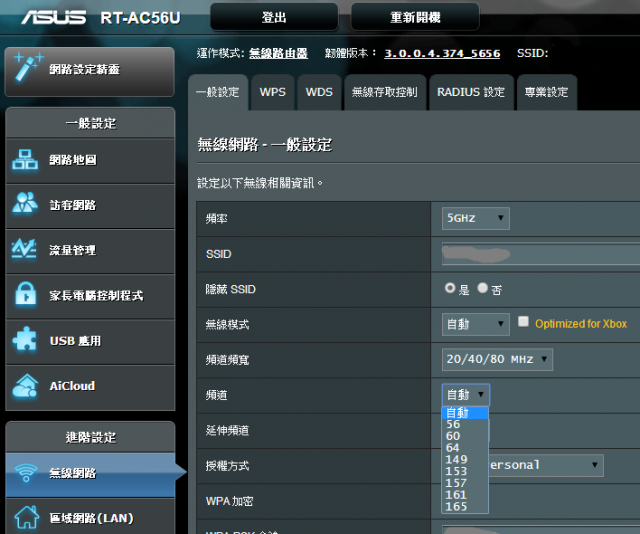The width and height of the screenshot is (640, 534).
Task: Click the 重新開機 reboot button
Action: point(415,17)
